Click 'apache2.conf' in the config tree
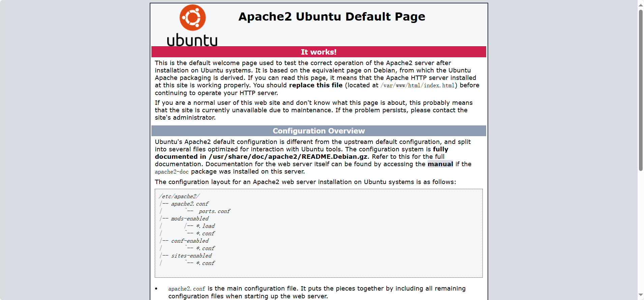Viewport: 644px width, 300px height. (x=189, y=204)
